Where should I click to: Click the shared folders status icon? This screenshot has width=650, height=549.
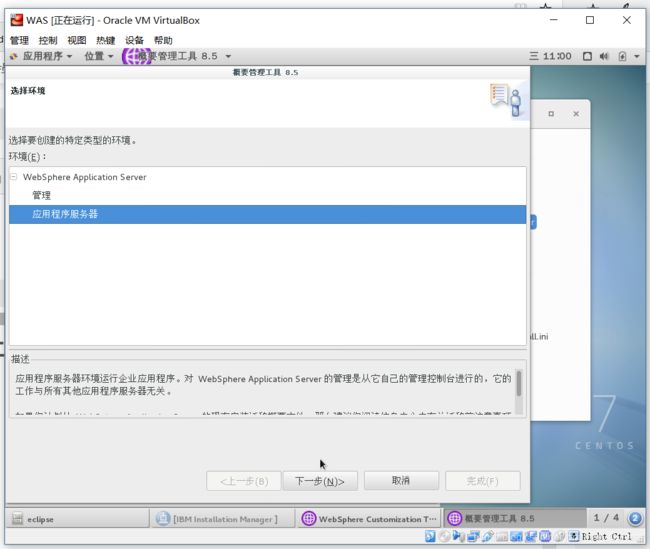point(502,536)
